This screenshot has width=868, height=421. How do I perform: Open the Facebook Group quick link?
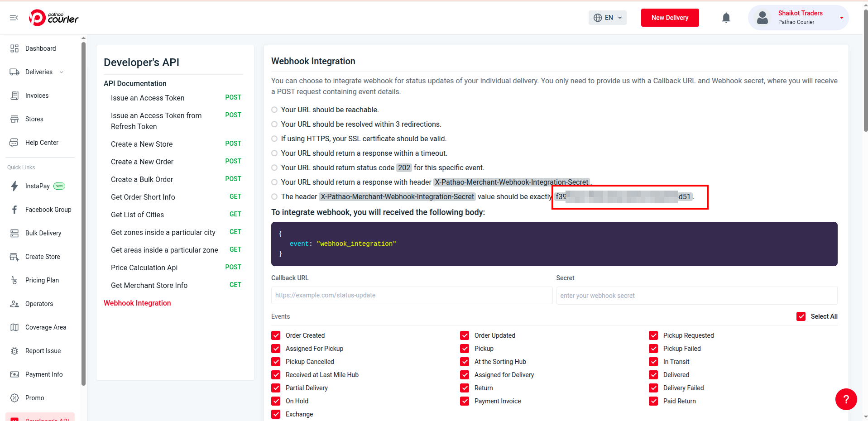point(14,210)
